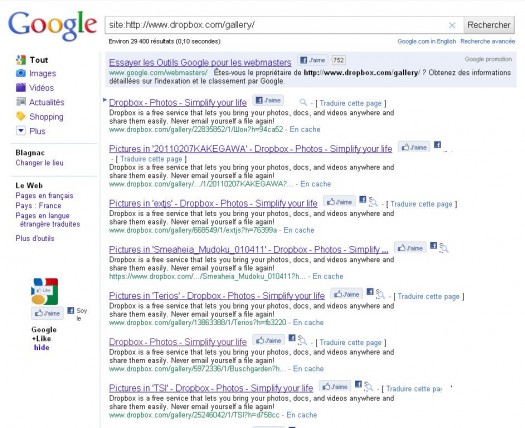This screenshot has height=428, width=525.
Task: Click J'aime under the Google +Like logo
Action: [x=47, y=313]
